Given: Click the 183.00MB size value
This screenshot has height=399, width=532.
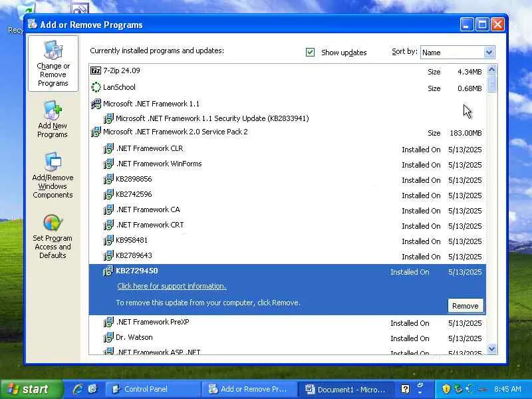Looking at the screenshot, I should coord(465,133).
